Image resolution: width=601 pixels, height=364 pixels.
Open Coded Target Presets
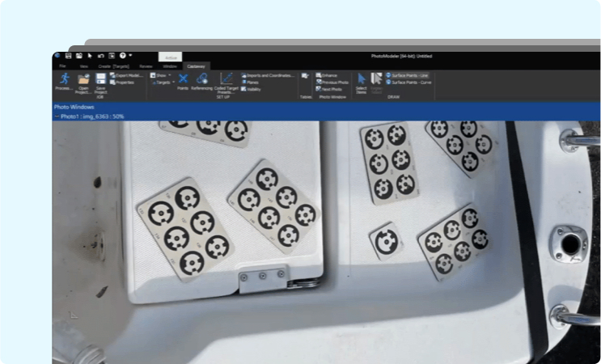coord(226,79)
